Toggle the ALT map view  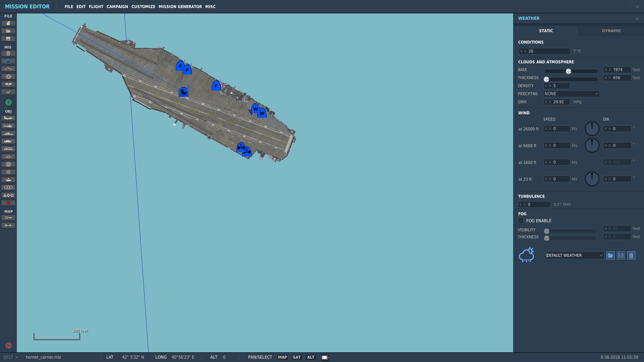click(x=311, y=357)
